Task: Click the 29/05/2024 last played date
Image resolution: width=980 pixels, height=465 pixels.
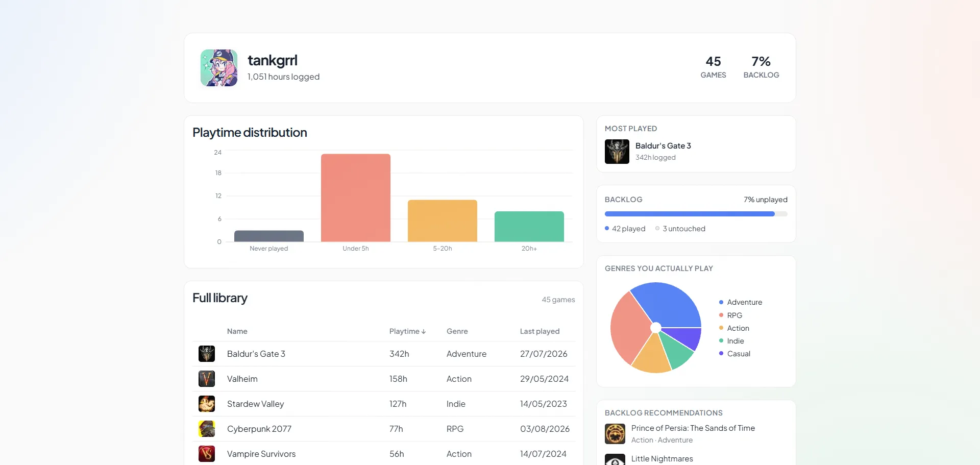Action: tap(544, 379)
